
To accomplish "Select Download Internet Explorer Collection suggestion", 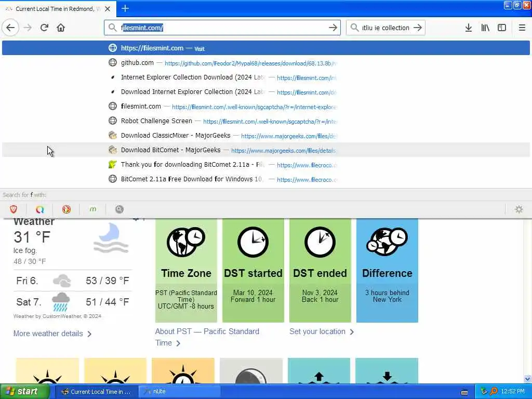I will coord(265,92).
